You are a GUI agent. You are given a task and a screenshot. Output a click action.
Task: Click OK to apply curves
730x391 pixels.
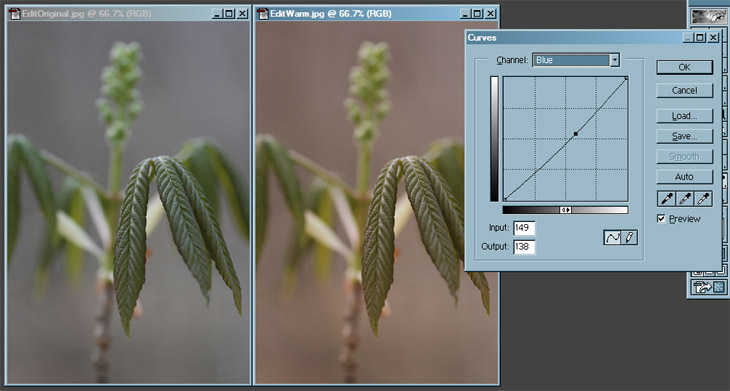tap(684, 67)
